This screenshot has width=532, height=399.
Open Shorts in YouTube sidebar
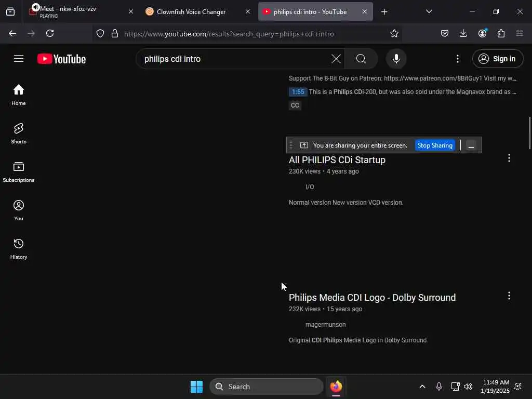[x=19, y=134]
